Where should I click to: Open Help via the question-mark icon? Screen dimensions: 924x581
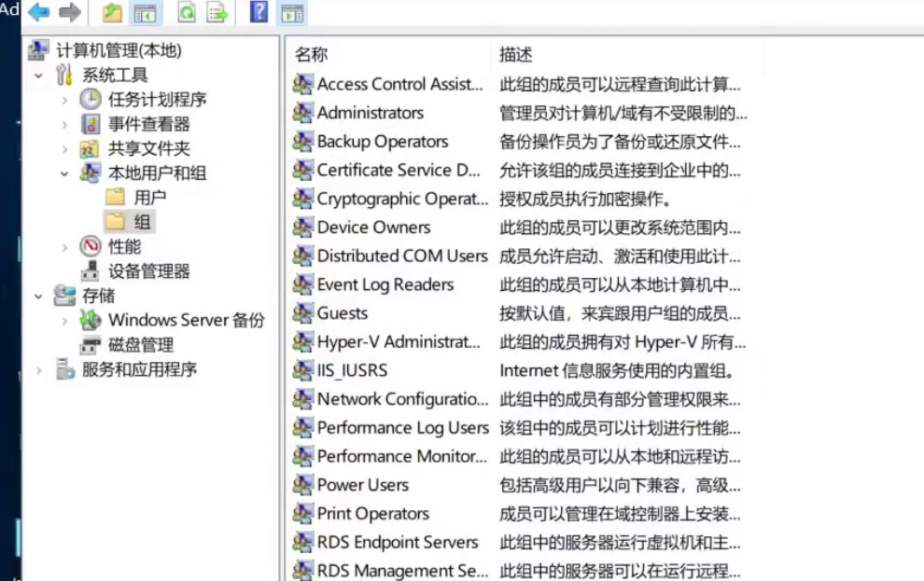pos(259,12)
